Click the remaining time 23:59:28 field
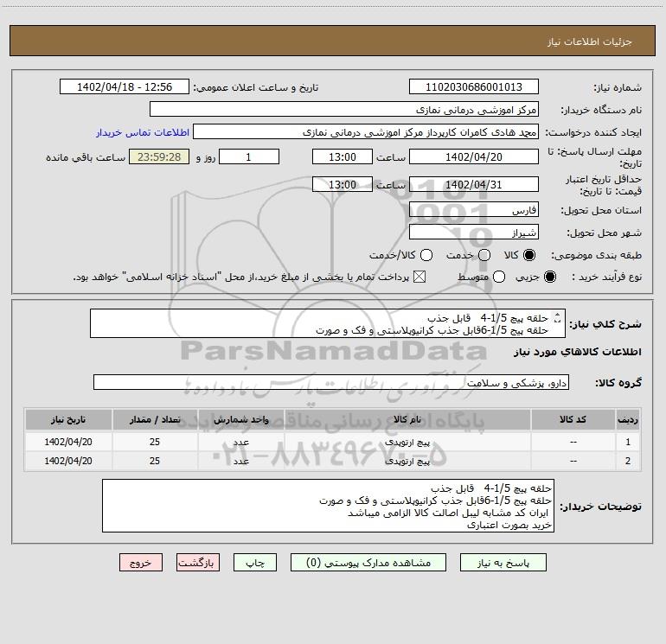666x644 pixels. [159, 156]
